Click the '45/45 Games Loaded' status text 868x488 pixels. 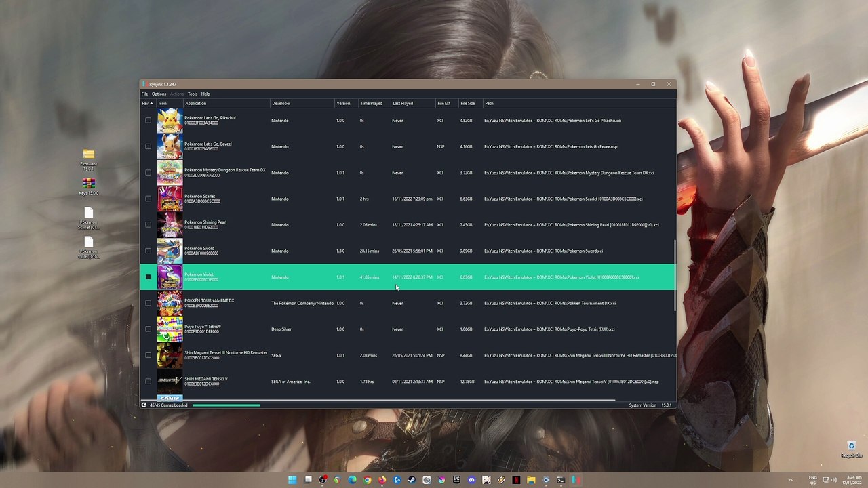click(x=169, y=405)
